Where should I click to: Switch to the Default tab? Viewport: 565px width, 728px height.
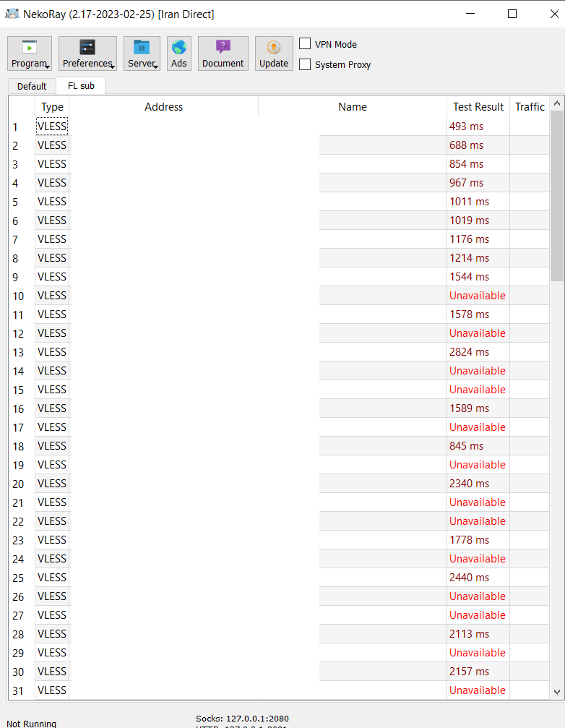tap(31, 85)
